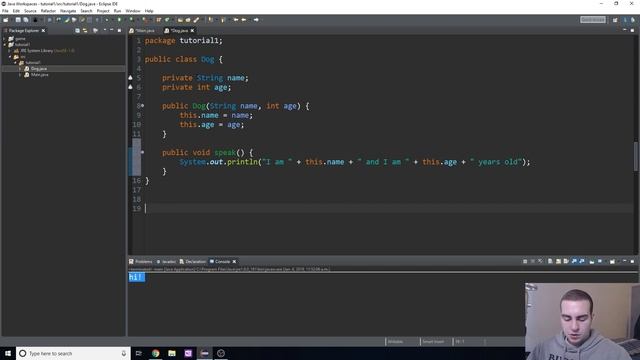Toggle Link with Editor in Package Explorer
Screen dimensions: 640x360
point(85,31)
